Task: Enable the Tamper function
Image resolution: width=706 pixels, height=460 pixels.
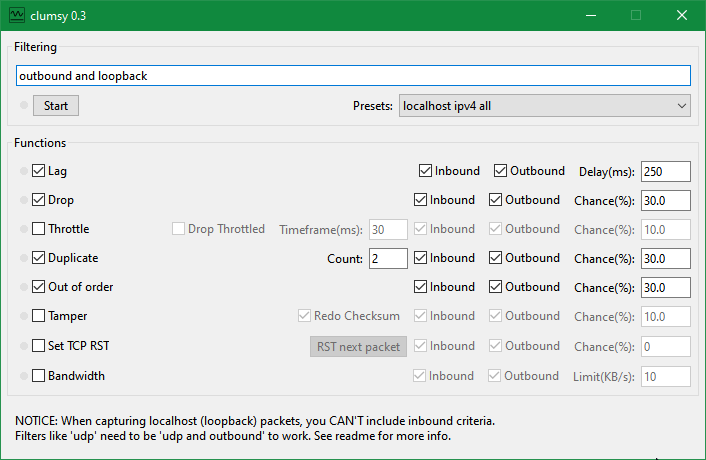Action: (38, 316)
